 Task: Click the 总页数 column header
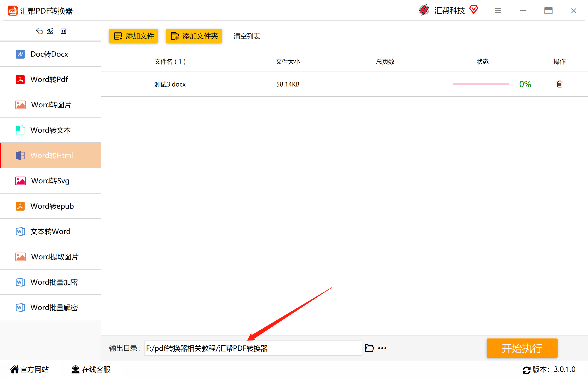(385, 62)
